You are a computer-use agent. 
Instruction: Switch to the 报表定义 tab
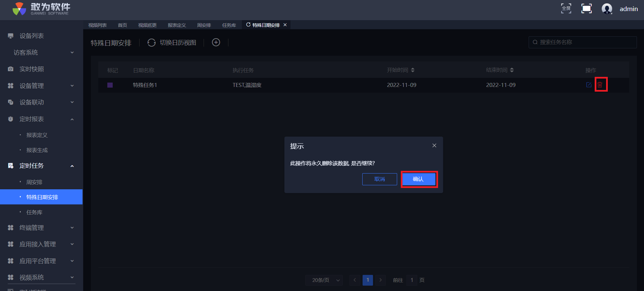click(177, 25)
